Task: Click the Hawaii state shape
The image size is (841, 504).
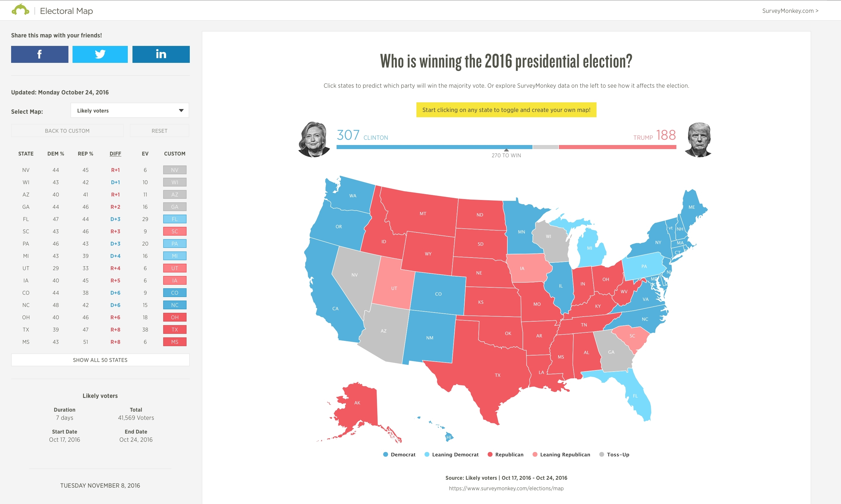Action: coord(449,437)
